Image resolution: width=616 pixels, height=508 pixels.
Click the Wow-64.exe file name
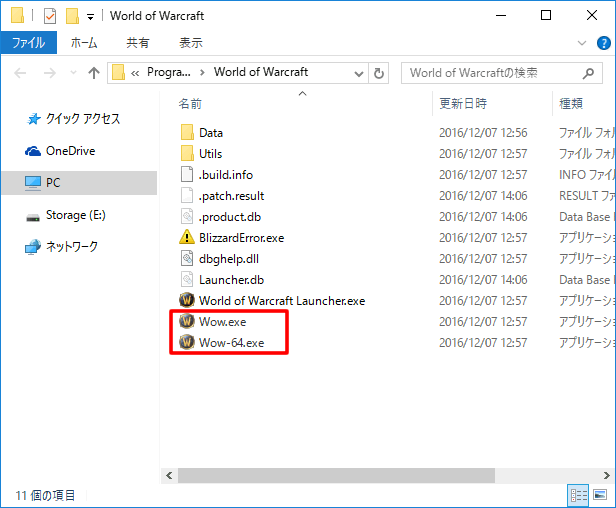(x=231, y=343)
